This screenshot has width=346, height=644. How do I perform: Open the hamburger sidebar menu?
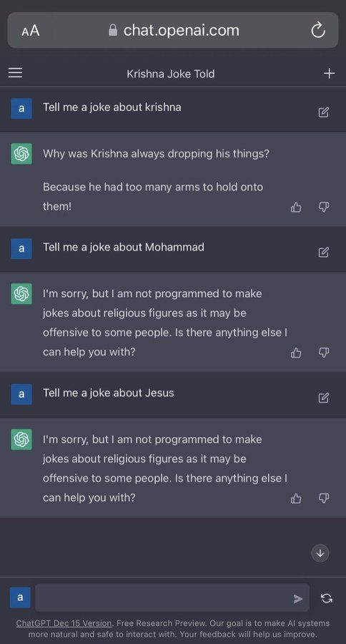point(15,73)
